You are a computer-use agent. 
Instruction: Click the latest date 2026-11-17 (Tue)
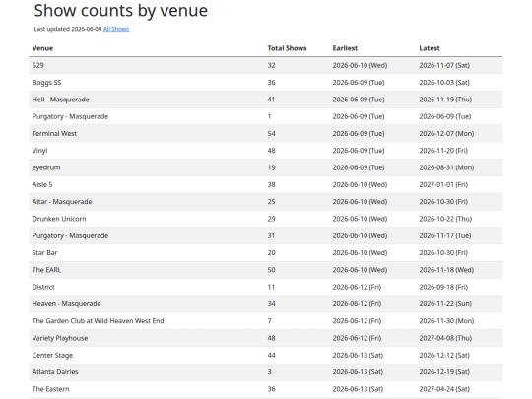[x=445, y=235]
